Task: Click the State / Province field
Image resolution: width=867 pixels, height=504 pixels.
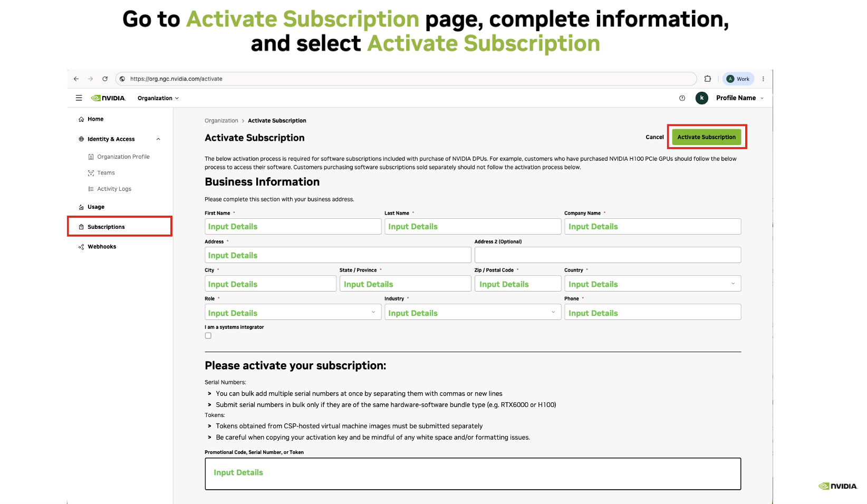Action: (406, 284)
